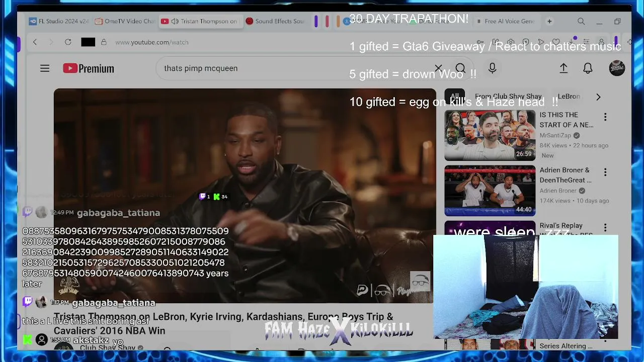Open the Adrien Broner & DeenTheGreat thumbnail

[490, 191]
